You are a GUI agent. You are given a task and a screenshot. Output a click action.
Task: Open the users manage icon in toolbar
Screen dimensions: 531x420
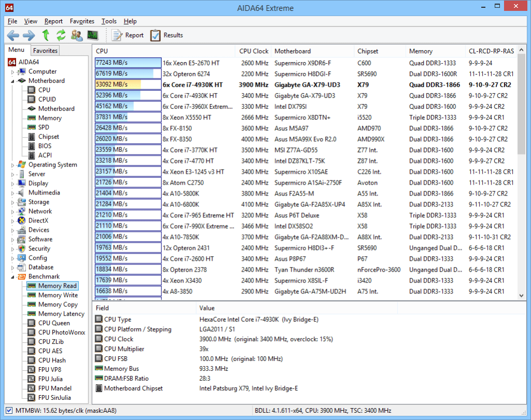coord(77,35)
